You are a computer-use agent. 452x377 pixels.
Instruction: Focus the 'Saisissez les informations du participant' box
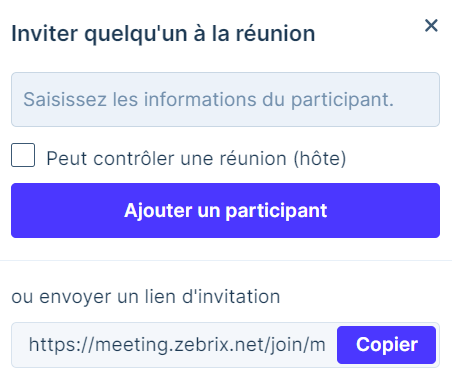click(225, 99)
